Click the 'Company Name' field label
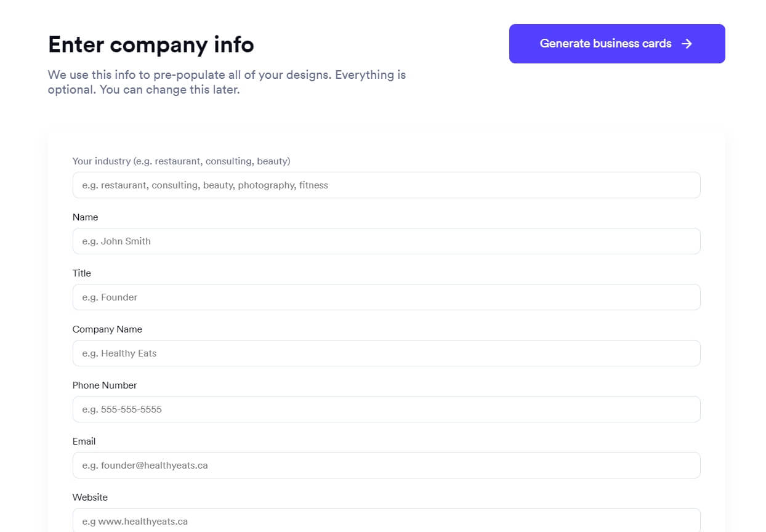Image resolution: width=766 pixels, height=532 pixels. point(107,329)
